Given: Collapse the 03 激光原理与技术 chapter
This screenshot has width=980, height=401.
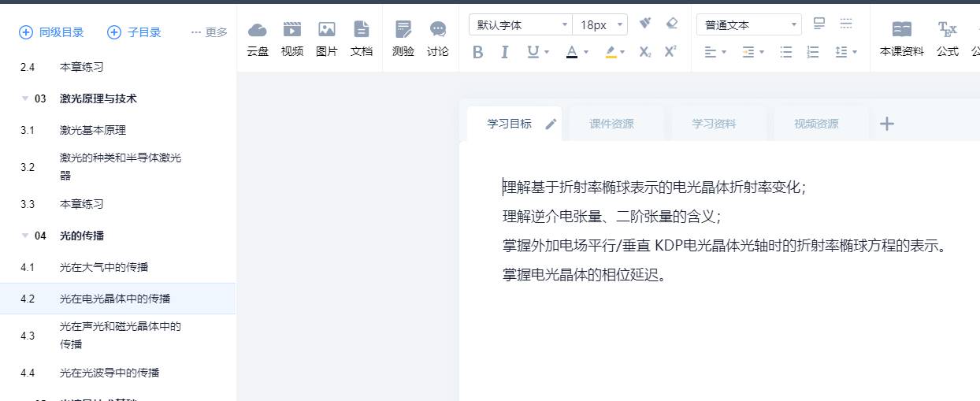Looking at the screenshot, I should coord(24,98).
